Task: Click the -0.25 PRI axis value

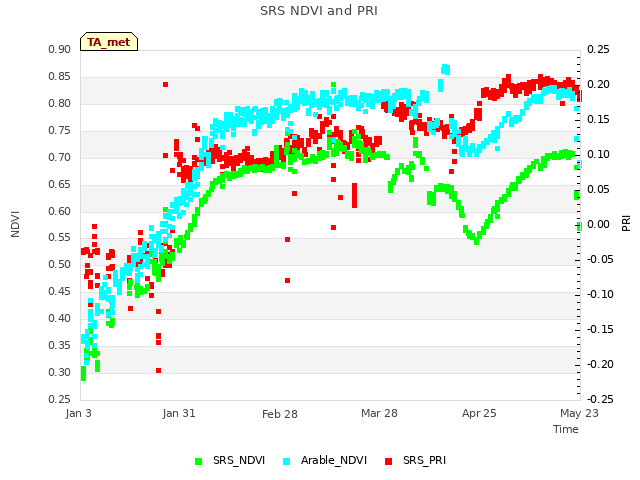Action: 600,399
